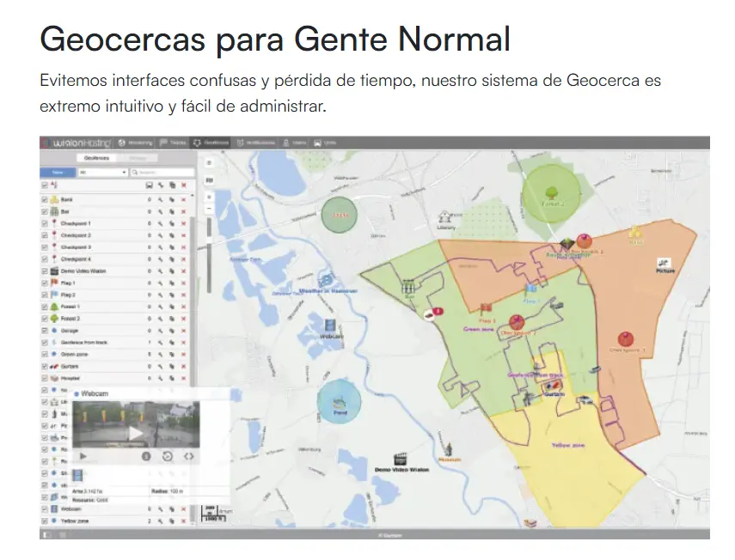Click the header wrench properties icon
This screenshot has height=560, width=735.
[x=161, y=186]
